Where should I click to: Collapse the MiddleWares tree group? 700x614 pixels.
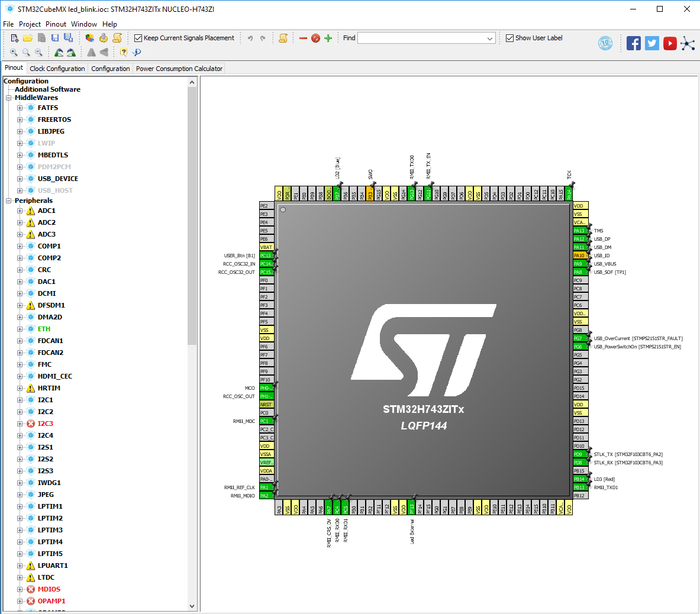[x=8, y=98]
